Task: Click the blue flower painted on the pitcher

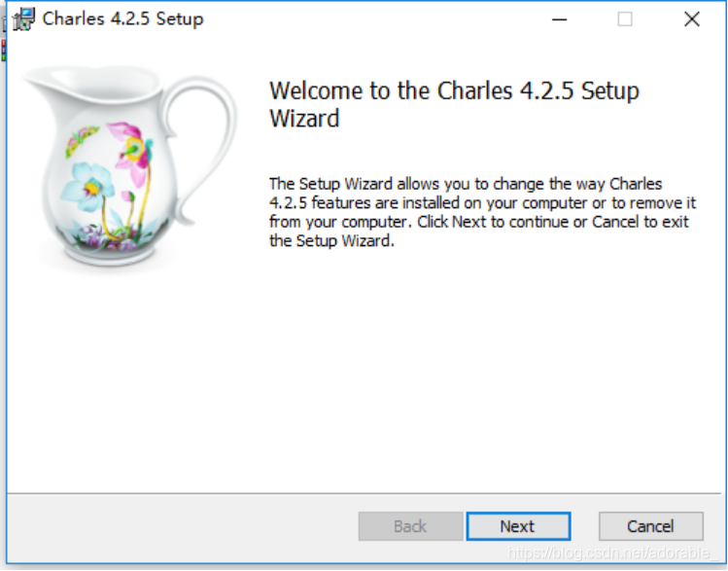Action: point(87,184)
